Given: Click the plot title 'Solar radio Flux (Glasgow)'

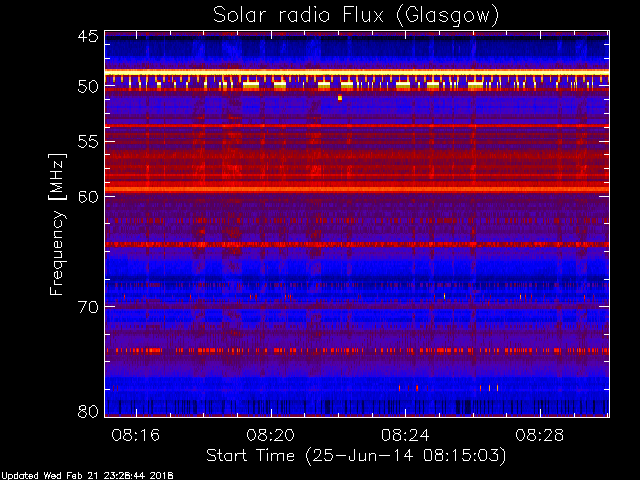Looking at the screenshot, I should coord(356,16).
